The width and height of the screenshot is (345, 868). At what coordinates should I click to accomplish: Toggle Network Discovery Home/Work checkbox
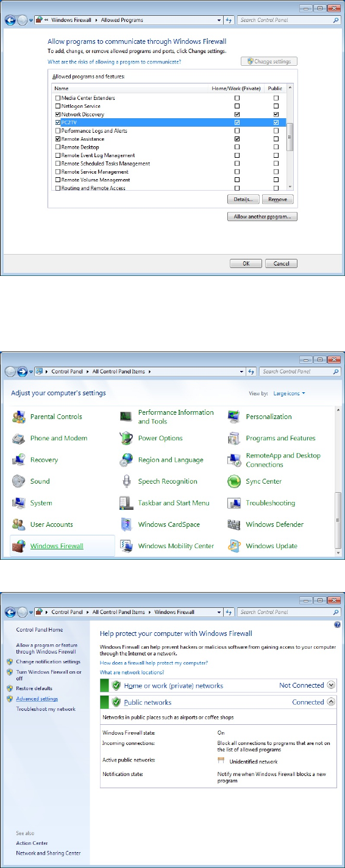click(237, 115)
